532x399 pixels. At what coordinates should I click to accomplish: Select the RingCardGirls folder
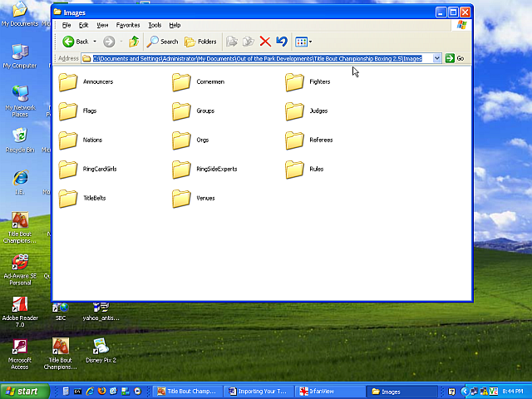coord(87,170)
